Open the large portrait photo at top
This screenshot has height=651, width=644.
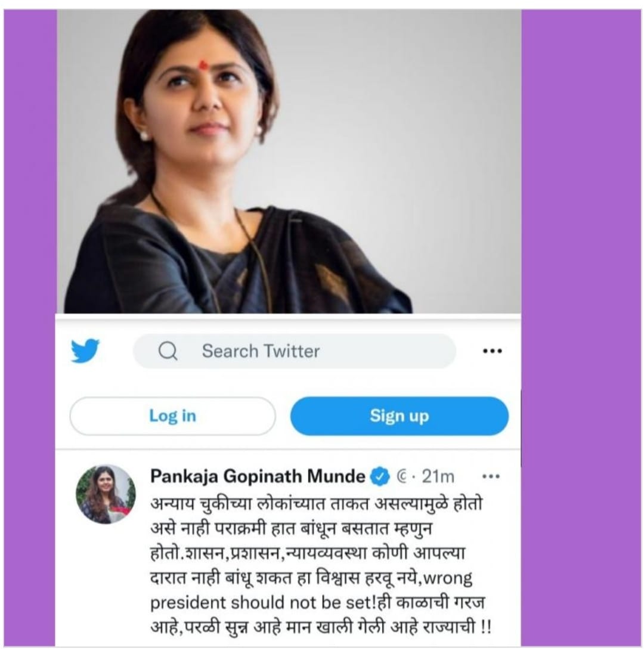[x=289, y=162]
